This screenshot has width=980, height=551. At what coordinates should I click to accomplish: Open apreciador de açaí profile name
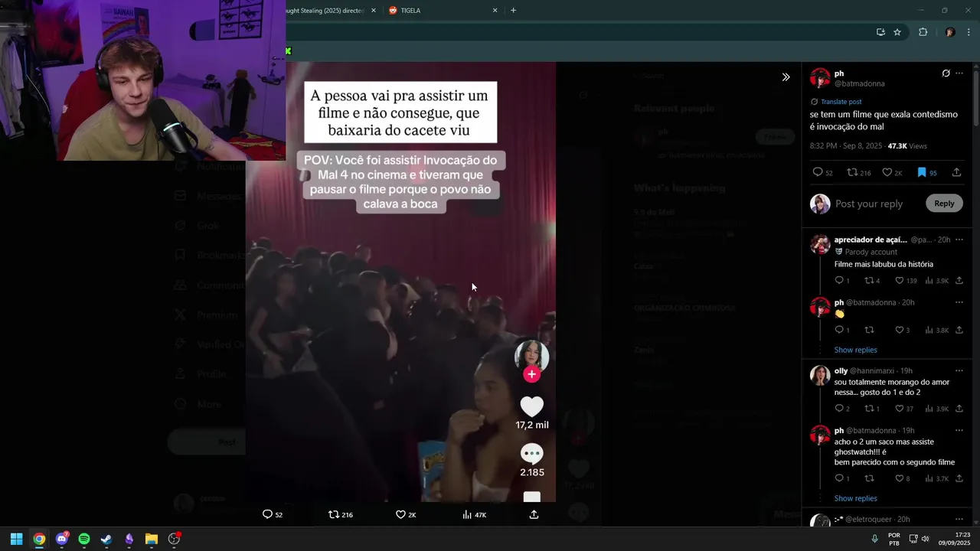[871, 240]
